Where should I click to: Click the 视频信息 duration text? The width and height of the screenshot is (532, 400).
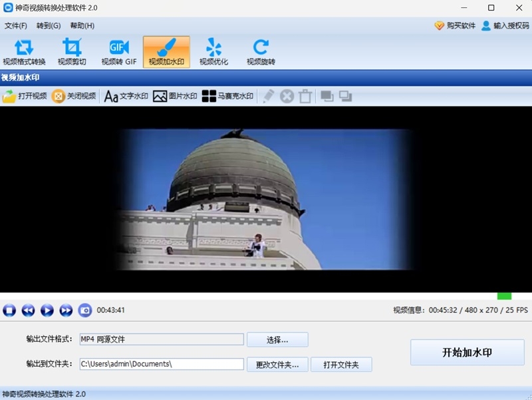(460, 310)
